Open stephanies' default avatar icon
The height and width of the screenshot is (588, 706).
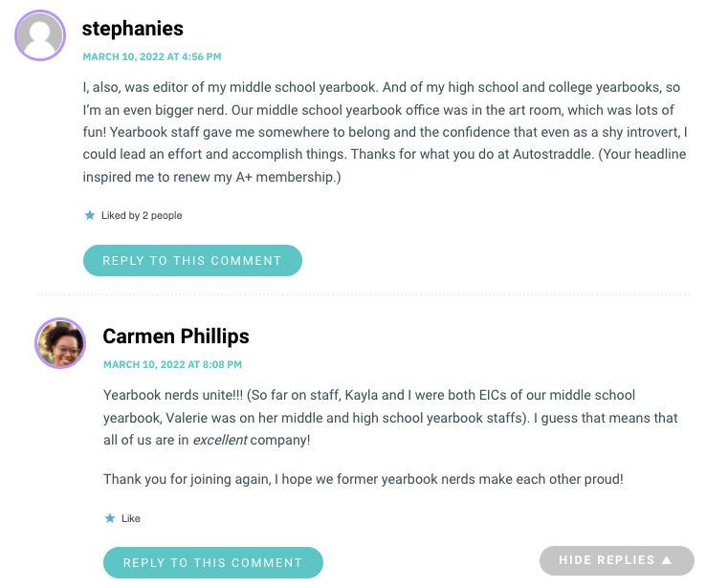[40, 35]
